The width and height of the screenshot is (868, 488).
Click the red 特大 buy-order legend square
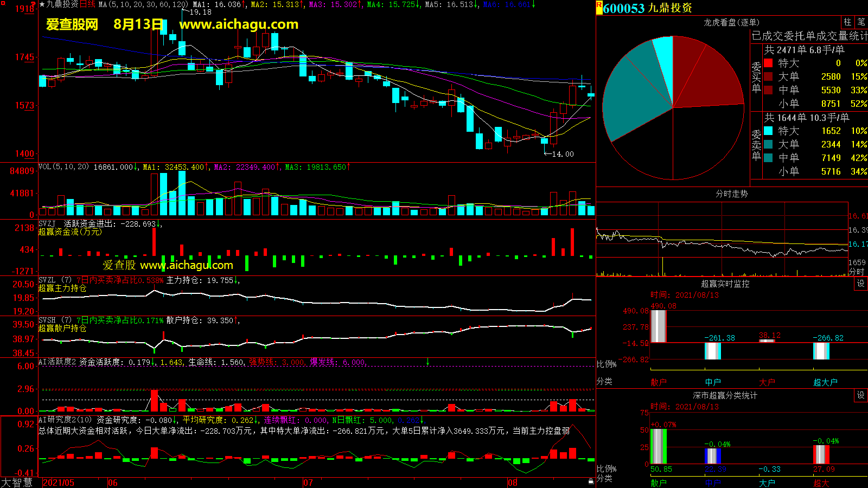pyautogui.click(x=768, y=63)
